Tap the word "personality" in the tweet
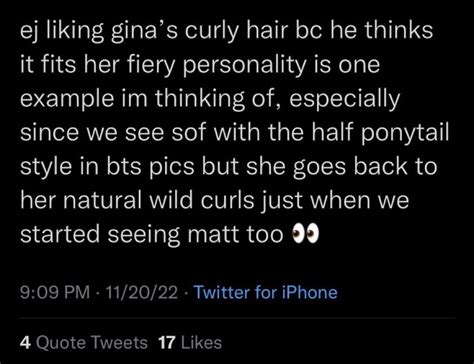Image resolution: width=474 pixels, height=364 pixels. 243,67
